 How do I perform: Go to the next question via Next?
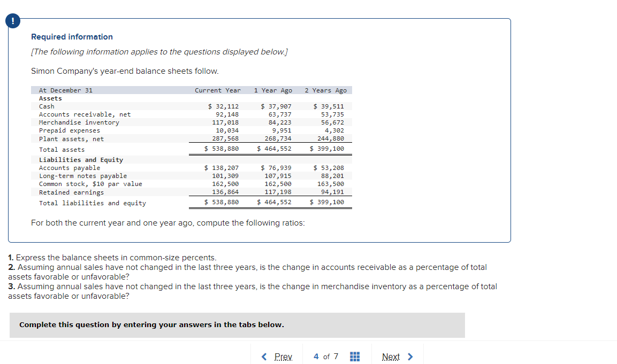pos(391,357)
